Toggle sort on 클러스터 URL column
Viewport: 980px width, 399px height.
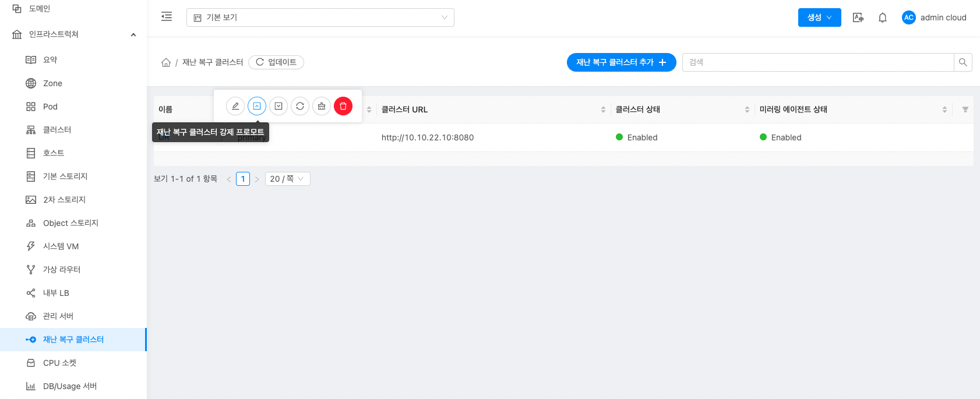pyautogui.click(x=603, y=110)
